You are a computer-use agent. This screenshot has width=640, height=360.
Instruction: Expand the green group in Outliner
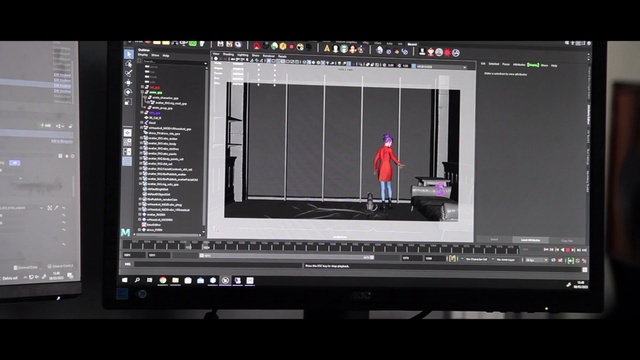pos(142,92)
